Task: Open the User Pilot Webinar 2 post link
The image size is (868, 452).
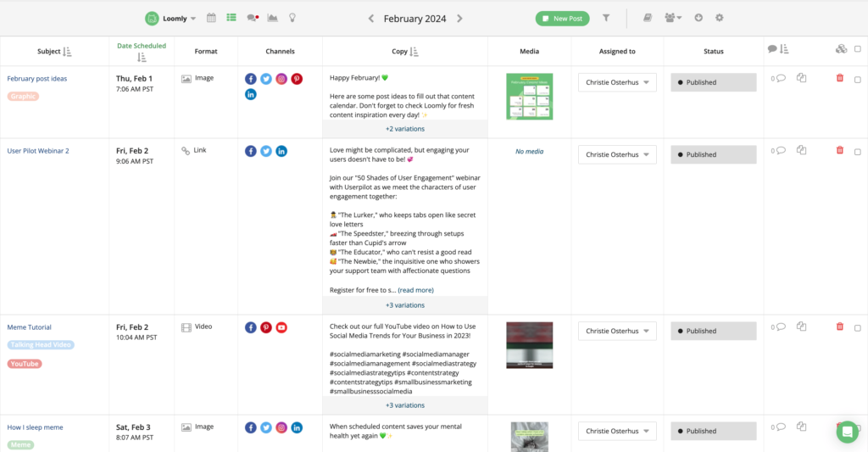Action: click(38, 151)
